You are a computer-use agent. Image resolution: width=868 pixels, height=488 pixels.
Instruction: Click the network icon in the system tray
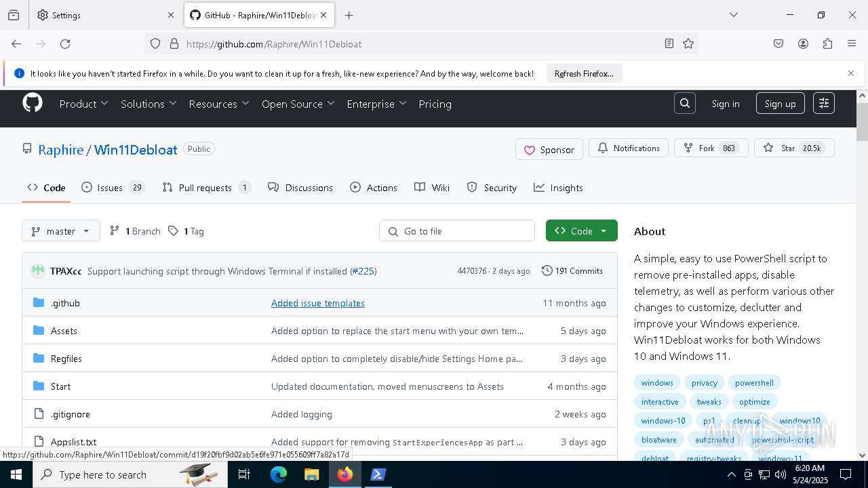764,474
